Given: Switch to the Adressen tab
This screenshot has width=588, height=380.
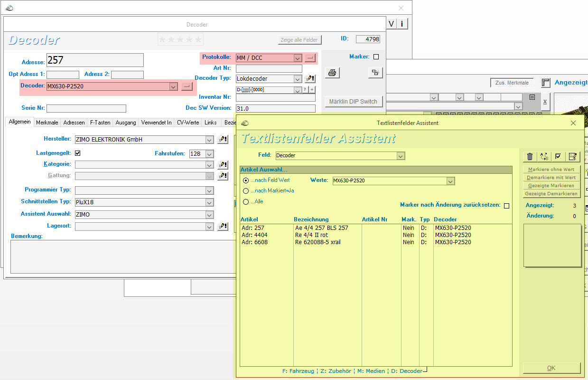Looking at the screenshot, I should click(74, 123).
